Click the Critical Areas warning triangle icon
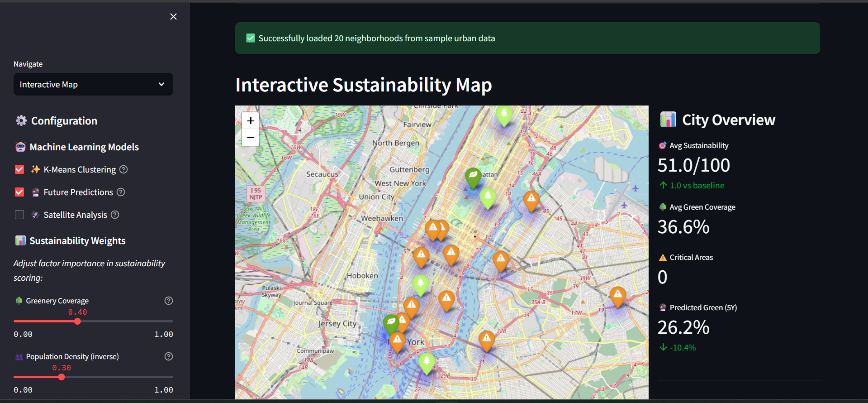The height and width of the screenshot is (403, 868). tap(663, 257)
